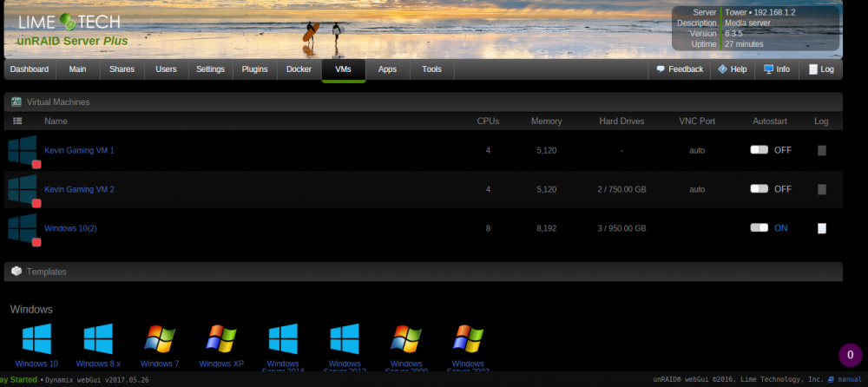Click the Windows Server 2016 template icon

(283, 338)
